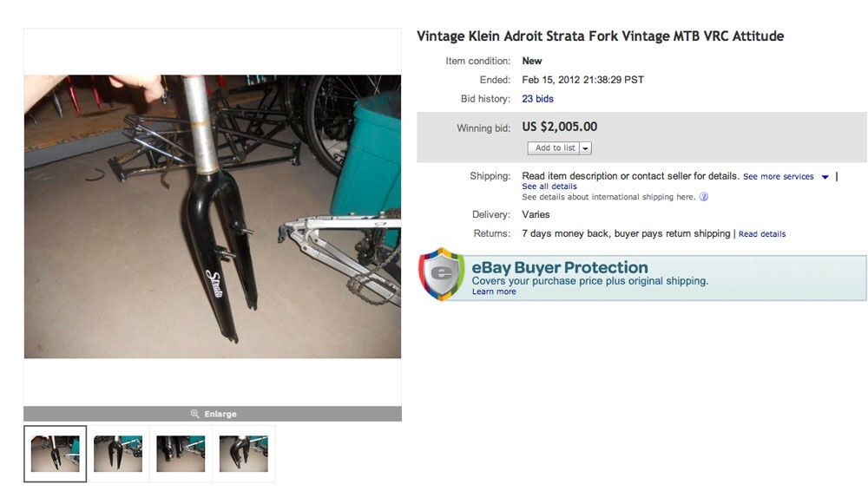Viewport: 868px width, 491px height.
Task: Click Learn more under Buyer Protection
Action: tap(494, 291)
